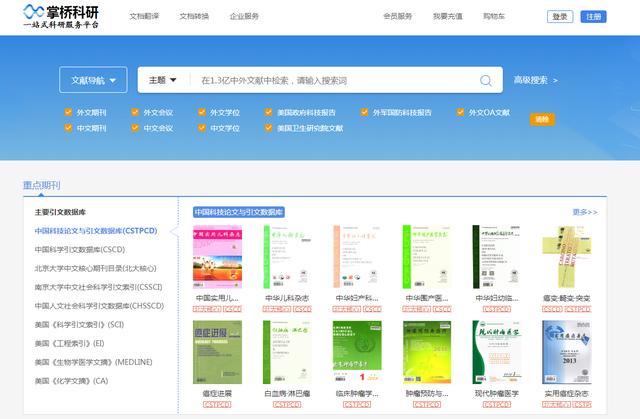Open the 主题 search field dropdown
Image resolution: width=640 pixels, height=419 pixels.
click(x=162, y=80)
